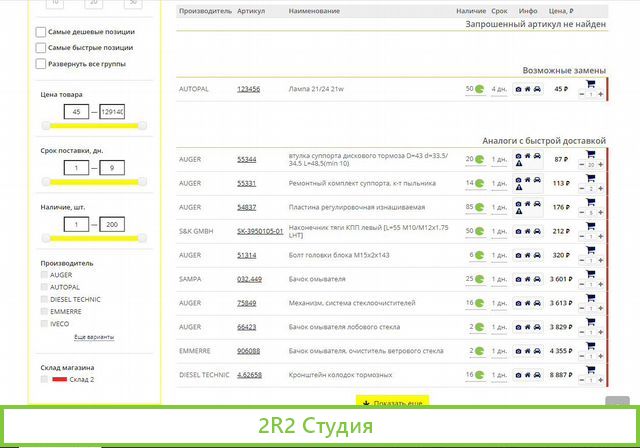Open article link 75849
The height and width of the screenshot is (448, 640).
click(247, 303)
